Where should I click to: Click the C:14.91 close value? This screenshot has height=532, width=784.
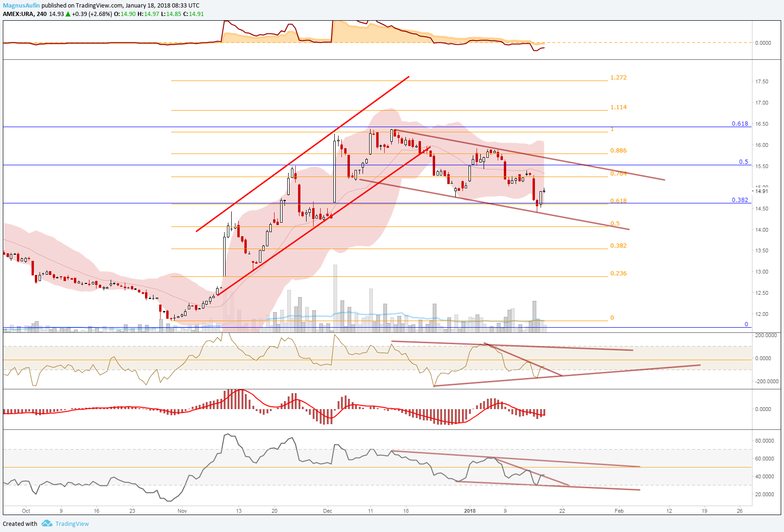(194, 14)
